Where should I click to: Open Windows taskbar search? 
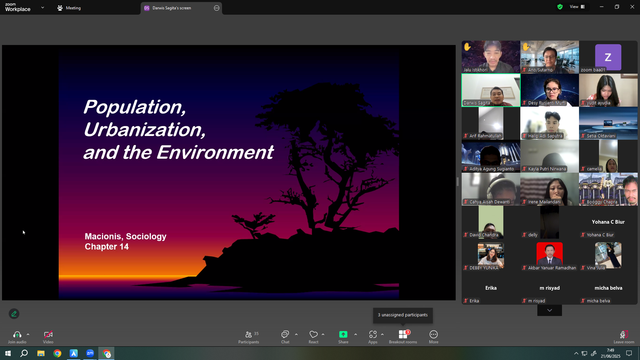pyautogui.click(x=24, y=353)
